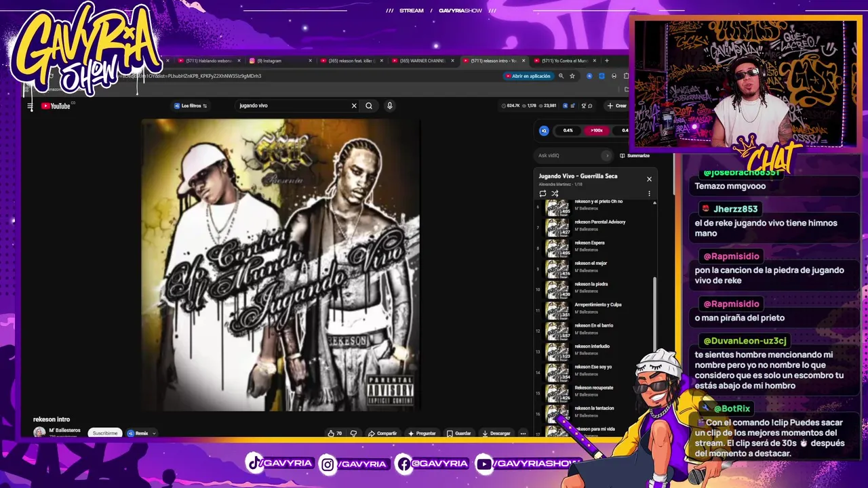Click the Preguntar button
Viewport: 868px width, 488px height.
click(422, 433)
